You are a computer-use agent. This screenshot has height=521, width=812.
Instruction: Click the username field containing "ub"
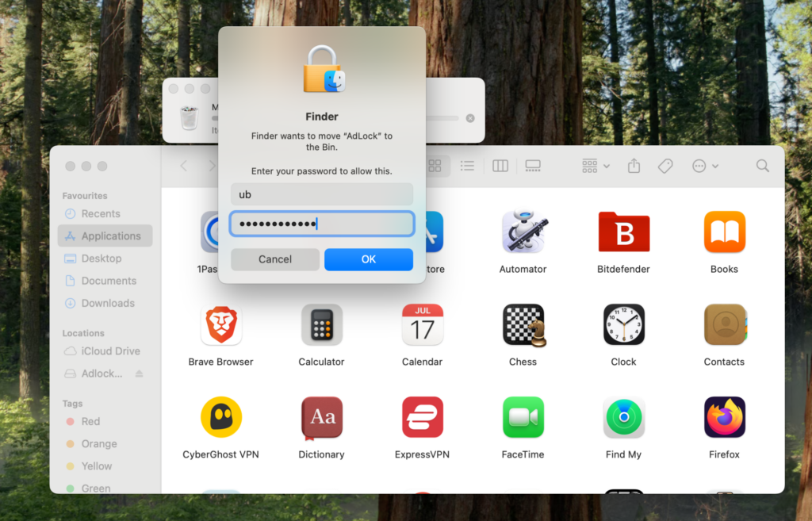click(x=322, y=194)
